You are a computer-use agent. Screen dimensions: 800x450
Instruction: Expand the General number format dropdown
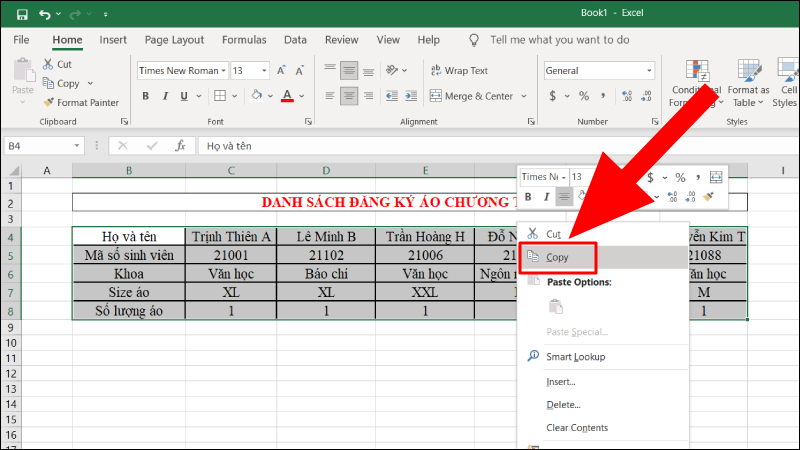tap(649, 71)
